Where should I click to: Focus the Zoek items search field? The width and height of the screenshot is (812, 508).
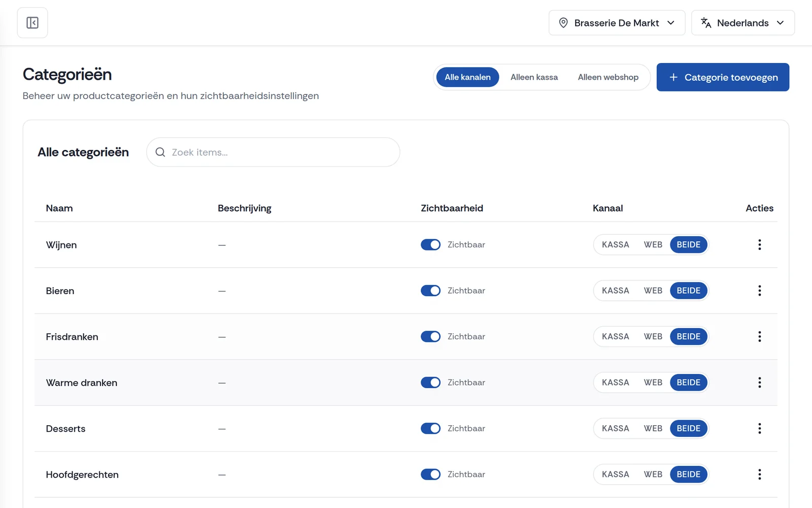[273, 152]
